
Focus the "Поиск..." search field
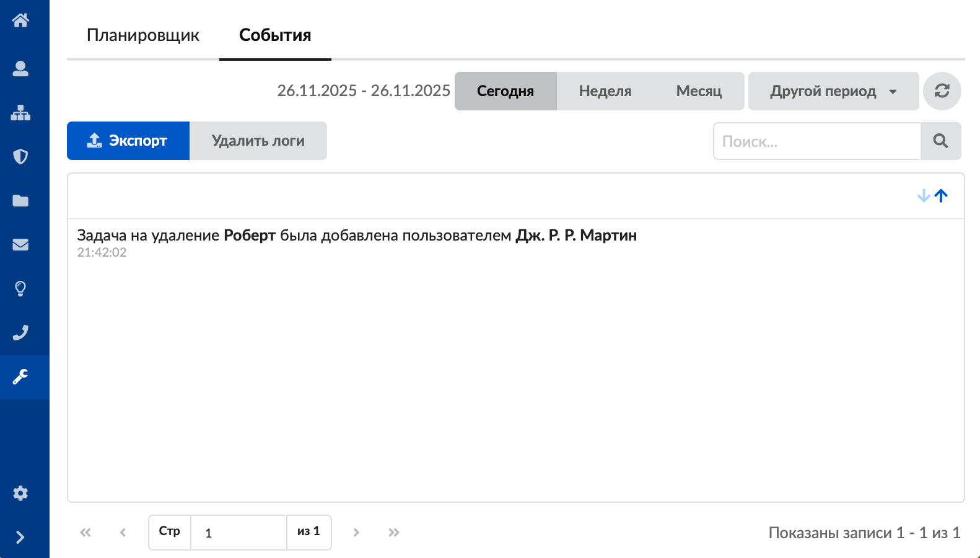816,141
